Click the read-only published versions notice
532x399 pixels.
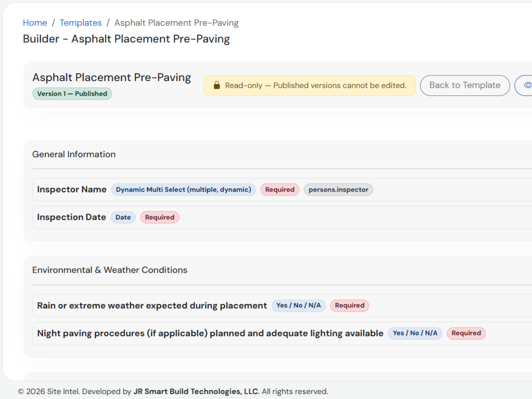point(309,85)
